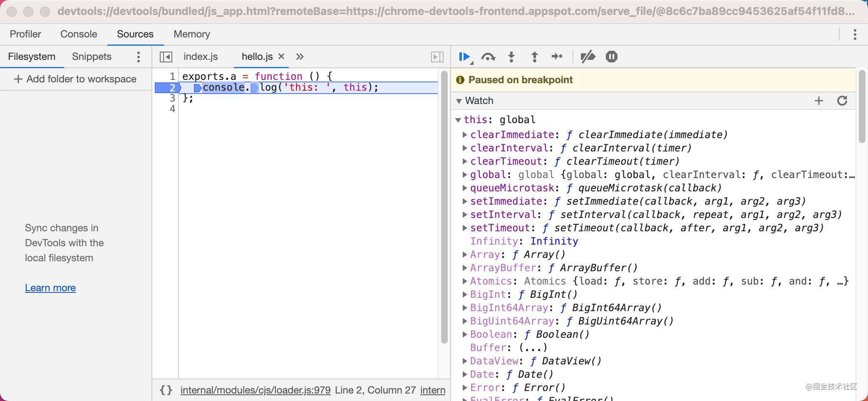Step into next function call
This screenshot has width=868, height=401.
coord(511,57)
